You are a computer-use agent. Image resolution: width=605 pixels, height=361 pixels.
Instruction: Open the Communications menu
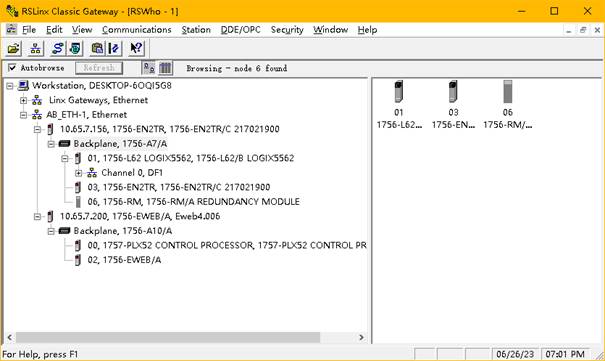[x=137, y=30]
